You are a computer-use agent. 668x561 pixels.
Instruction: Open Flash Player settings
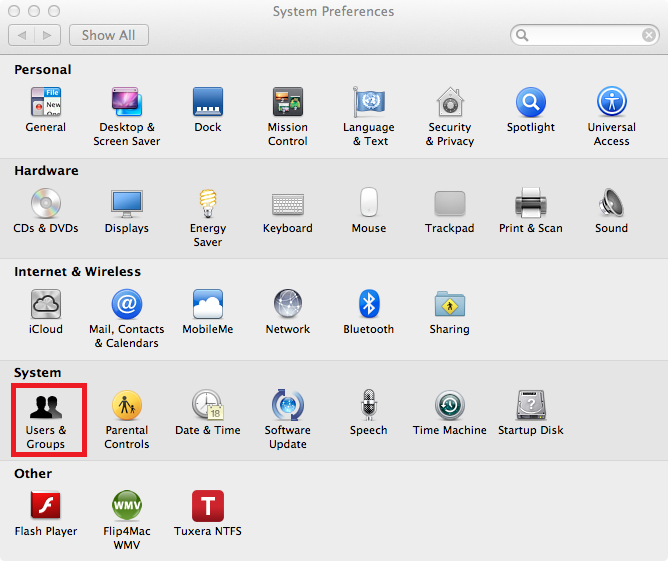point(46,506)
